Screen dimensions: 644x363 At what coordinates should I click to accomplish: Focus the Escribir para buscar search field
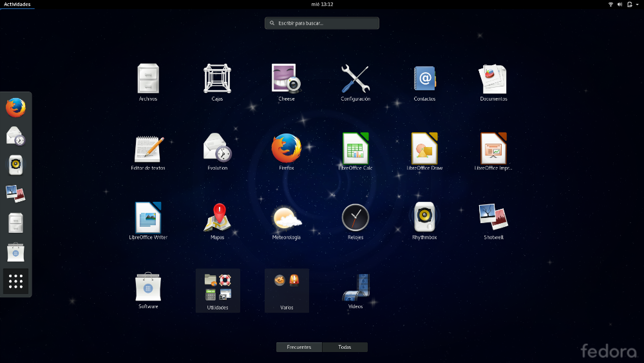tap(321, 23)
